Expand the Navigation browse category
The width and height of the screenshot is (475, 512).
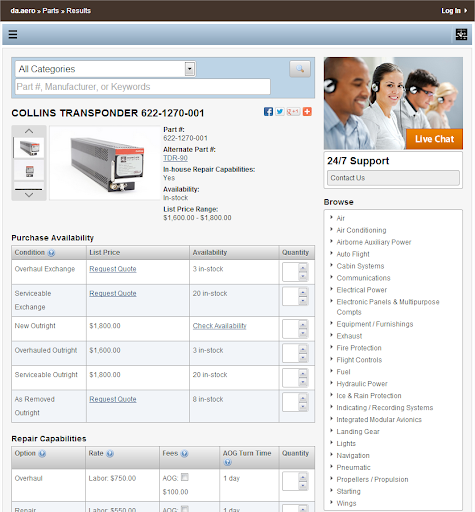pyautogui.click(x=353, y=455)
